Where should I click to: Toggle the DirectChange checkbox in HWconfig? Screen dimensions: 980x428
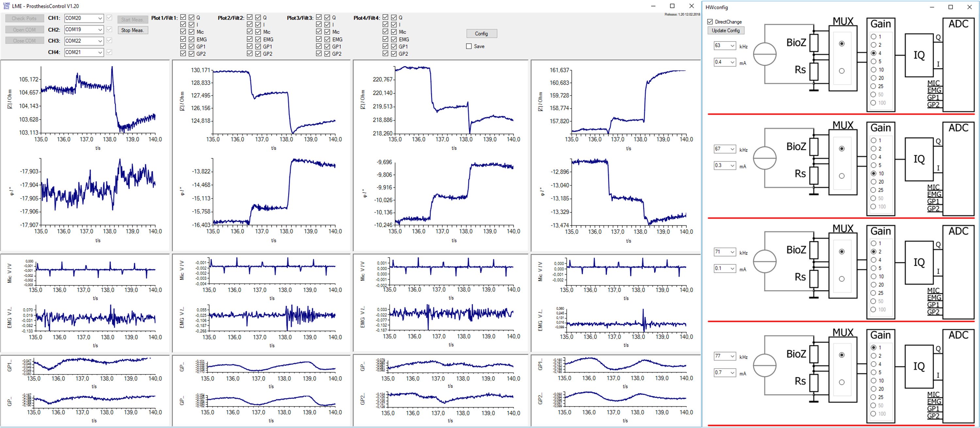(710, 22)
